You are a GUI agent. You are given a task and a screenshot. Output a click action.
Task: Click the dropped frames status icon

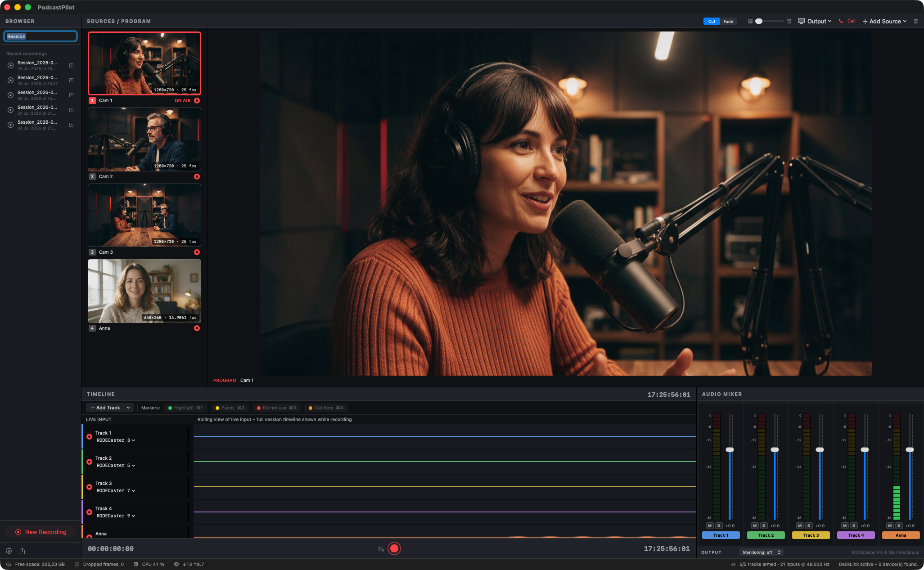pyautogui.click(x=77, y=565)
